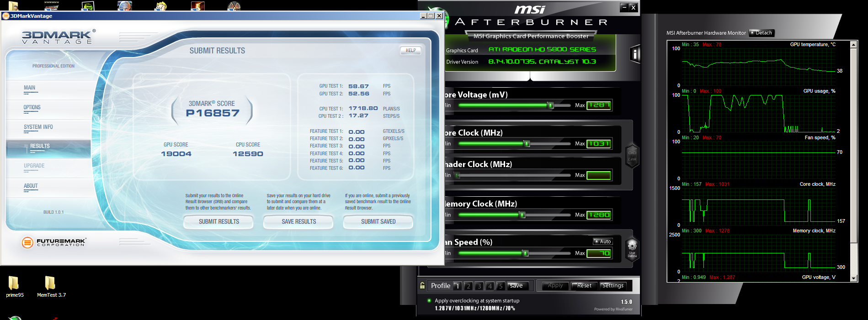Viewport: 868px width, 320px height.
Task: Click the Vault Boy desktop shortcut icon
Action: point(161,5)
